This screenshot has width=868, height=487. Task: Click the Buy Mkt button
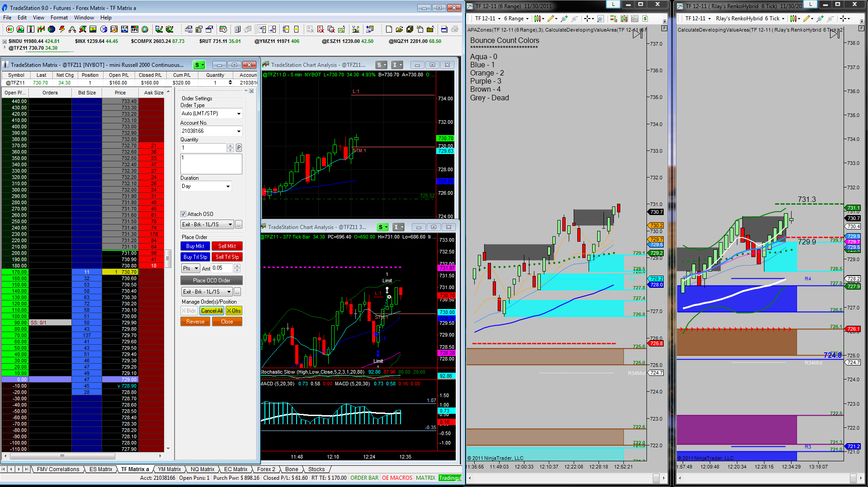click(195, 246)
